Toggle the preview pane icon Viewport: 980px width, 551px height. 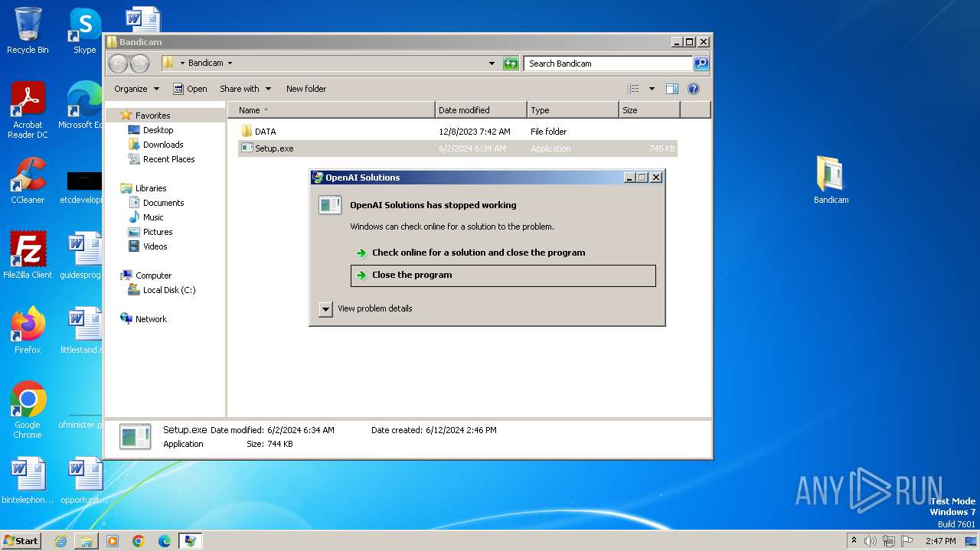coord(671,89)
